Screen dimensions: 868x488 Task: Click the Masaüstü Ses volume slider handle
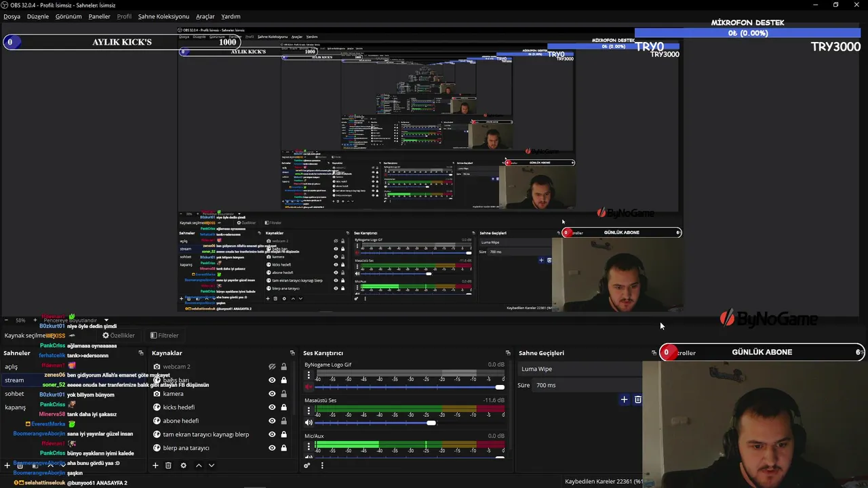431,423
